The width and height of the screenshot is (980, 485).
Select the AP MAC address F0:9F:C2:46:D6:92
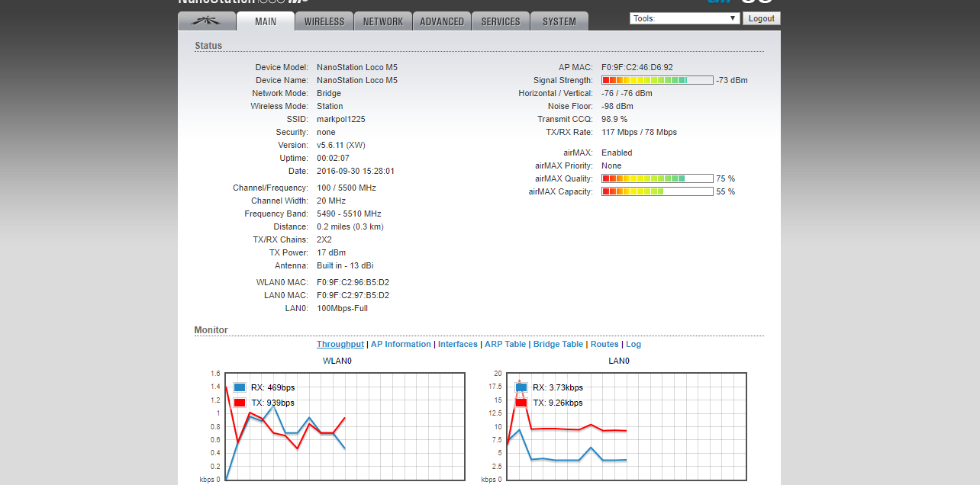[637, 67]
